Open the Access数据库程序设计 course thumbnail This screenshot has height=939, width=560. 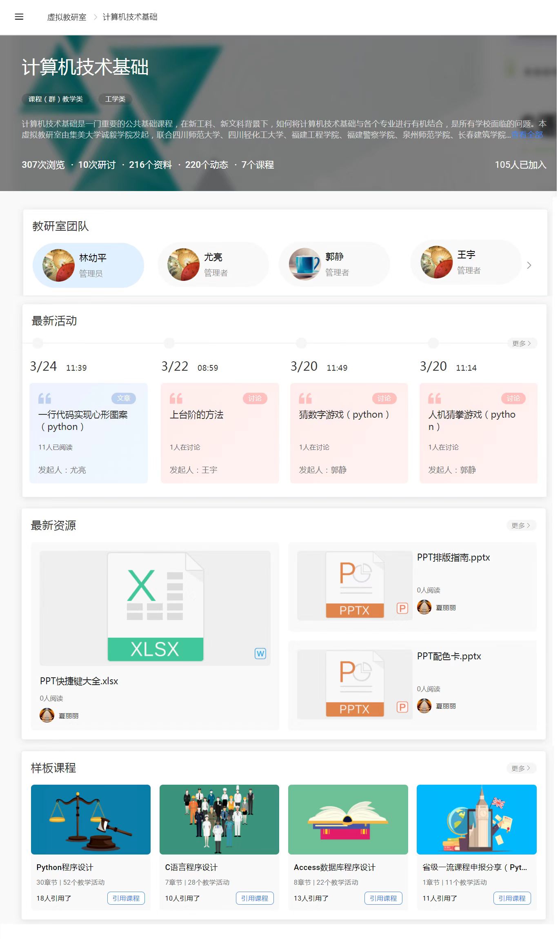(348, 819)
